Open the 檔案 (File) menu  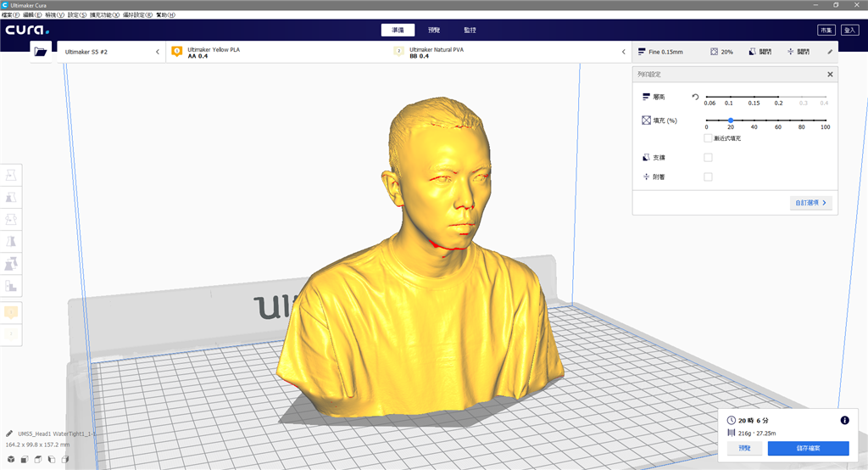(x=11, y=14)
